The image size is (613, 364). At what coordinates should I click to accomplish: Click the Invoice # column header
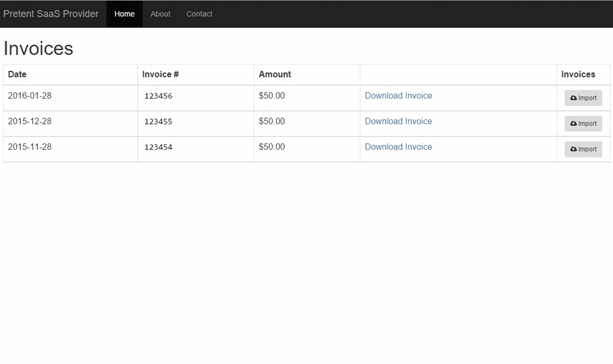point(160,74)
